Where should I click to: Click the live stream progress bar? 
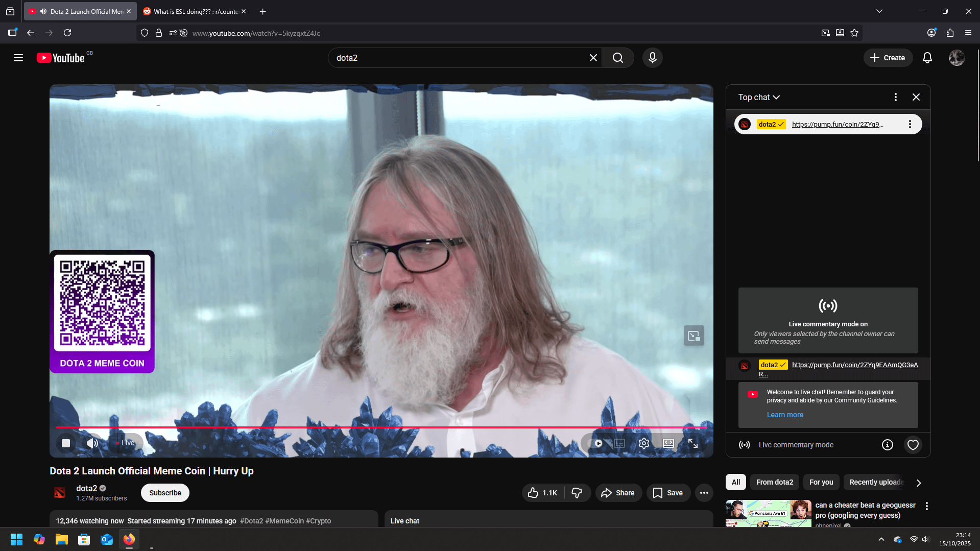click(381, 427)
